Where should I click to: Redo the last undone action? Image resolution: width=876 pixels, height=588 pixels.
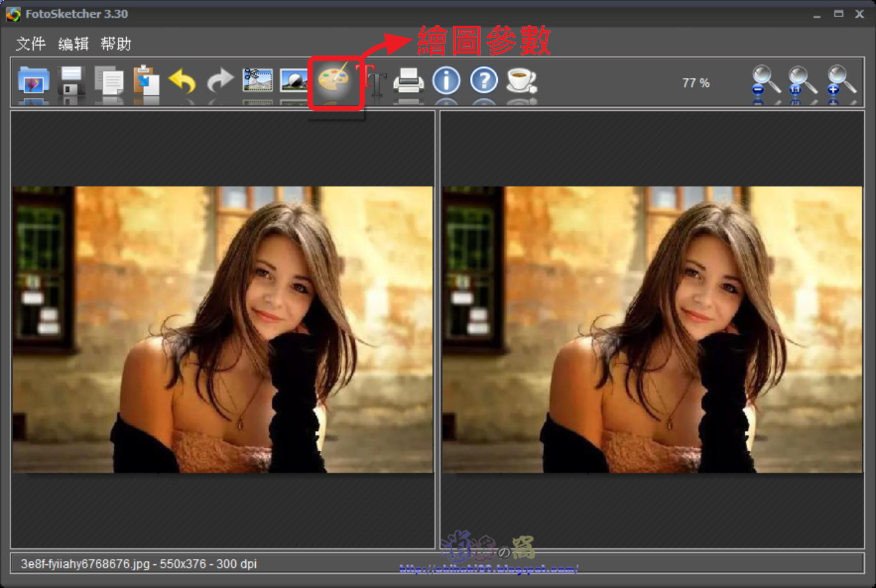pyautogui.click(x=220, y=81)
